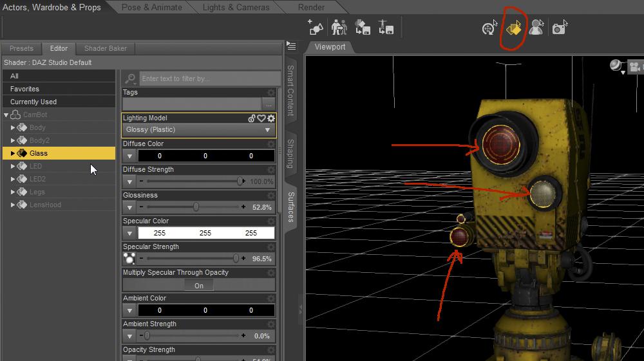Screen dimensions: 644x361
Task: Switch to Shader Baker tab
Action: click(x=106, y=48)
